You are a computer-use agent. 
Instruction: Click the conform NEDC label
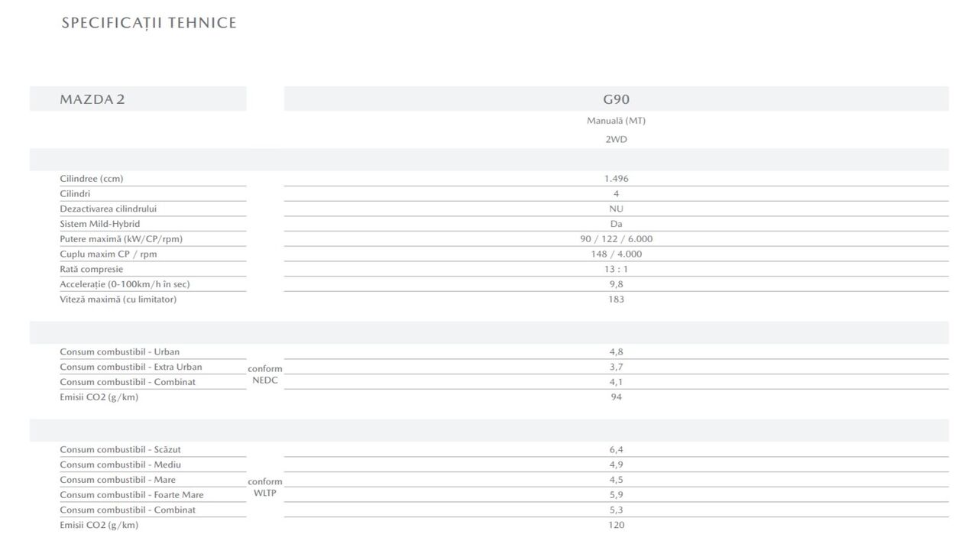[x=265, y=374]
